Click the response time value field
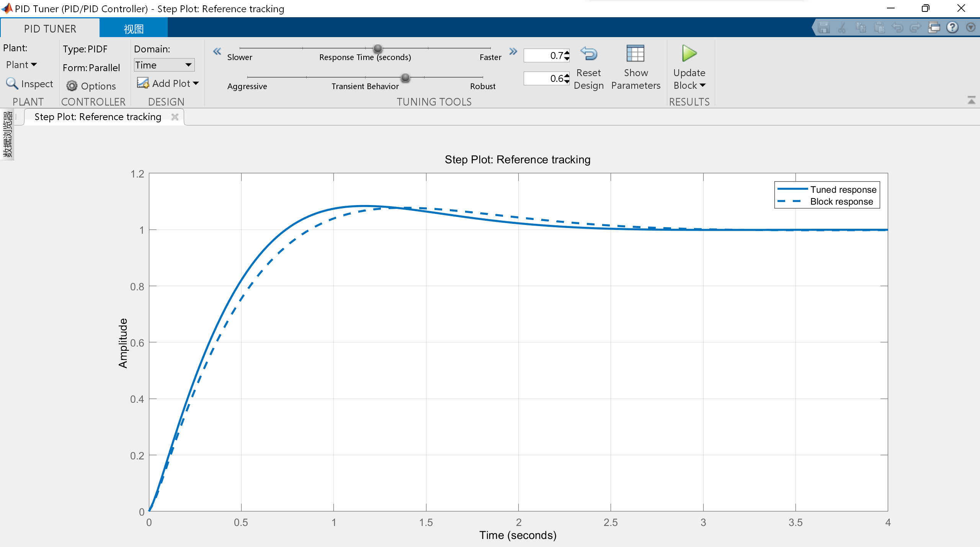Screen dimensions: 980x547 543,55
